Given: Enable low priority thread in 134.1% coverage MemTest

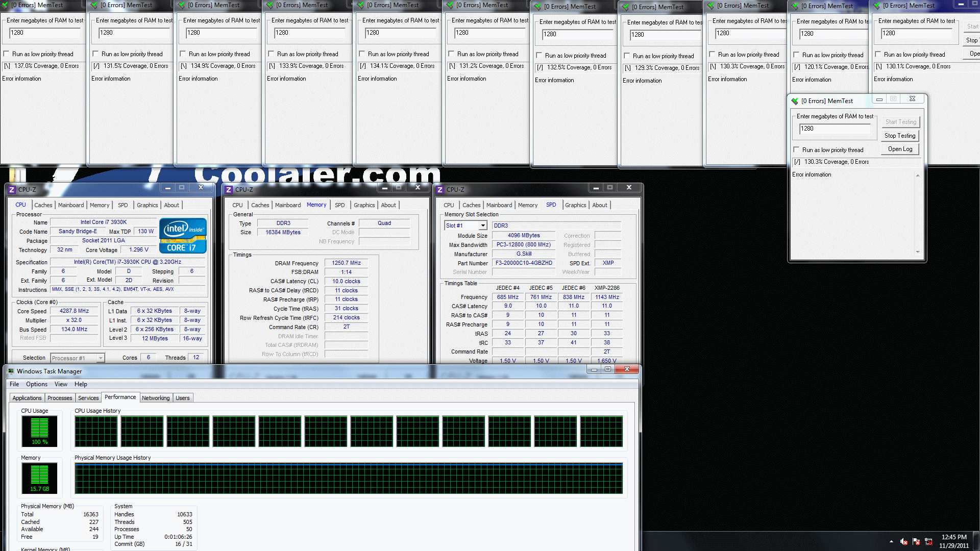Looking at the screenshot, I should tap(362, 54).
